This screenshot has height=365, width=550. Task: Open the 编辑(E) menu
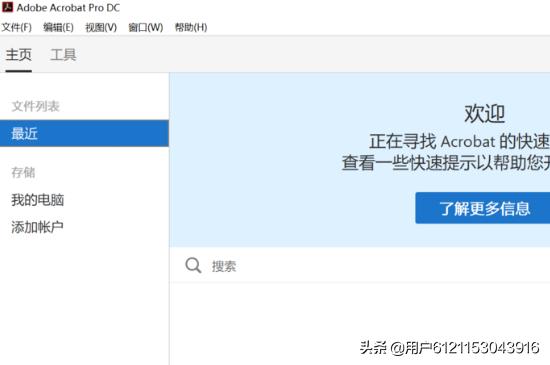(58, 27)
